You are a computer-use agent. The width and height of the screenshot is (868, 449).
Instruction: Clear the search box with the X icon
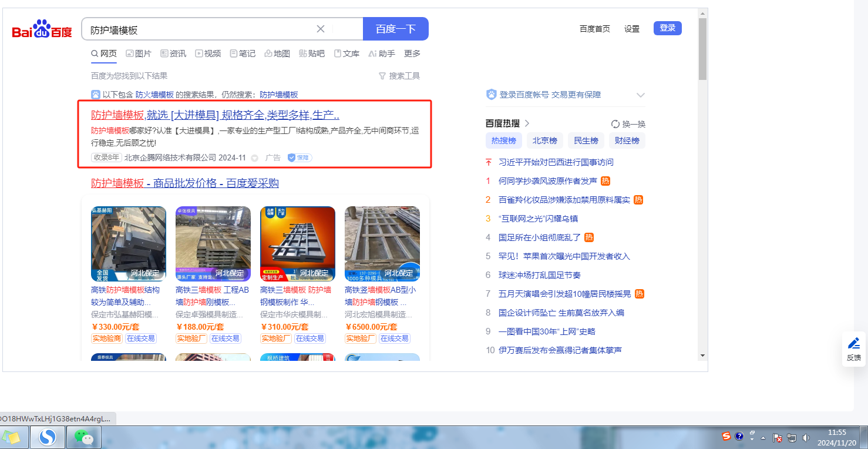pyautogui.click(x=321, y=29)
